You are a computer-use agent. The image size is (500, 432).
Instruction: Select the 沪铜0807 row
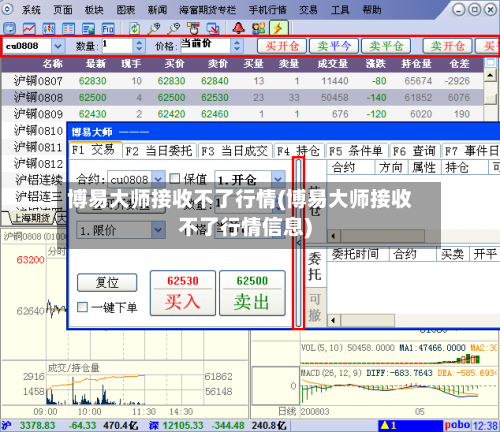242,81
